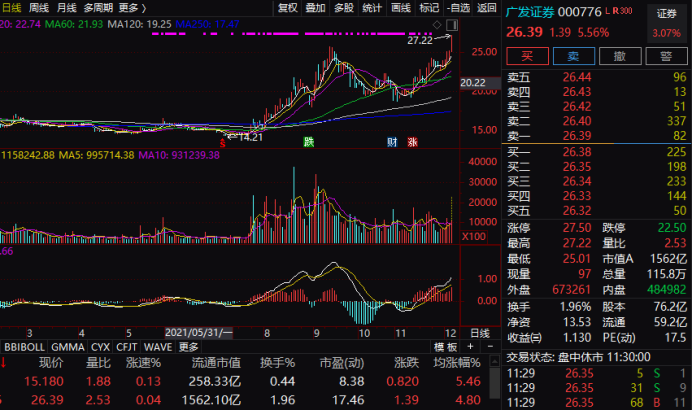Sort by the 流通市值 column header
Image resolution: width=693 pixels, height=410 pixels.
click(216, 363)
